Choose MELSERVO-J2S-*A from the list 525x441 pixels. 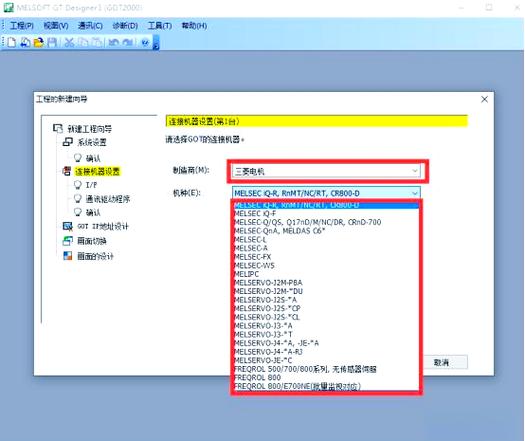point(326,300)
